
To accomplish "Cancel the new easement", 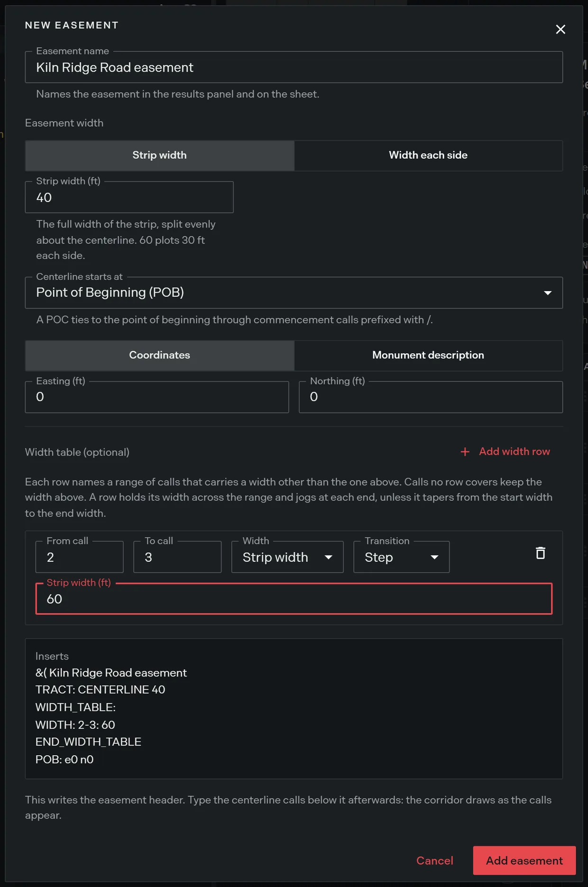I will click(434, 860).
